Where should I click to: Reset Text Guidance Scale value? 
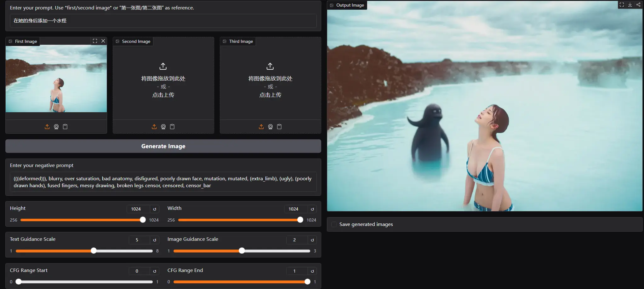[x=155, y=240]
